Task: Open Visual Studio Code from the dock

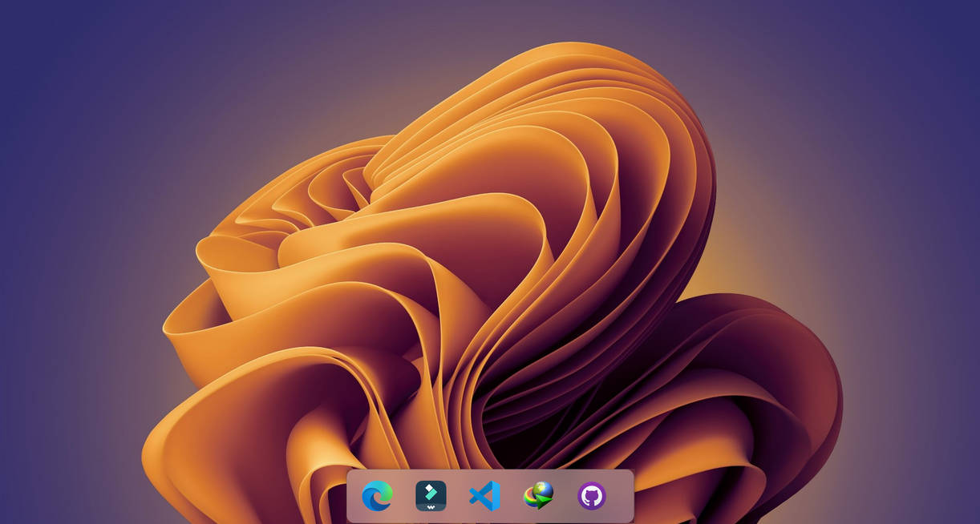Action: point(484,496)
